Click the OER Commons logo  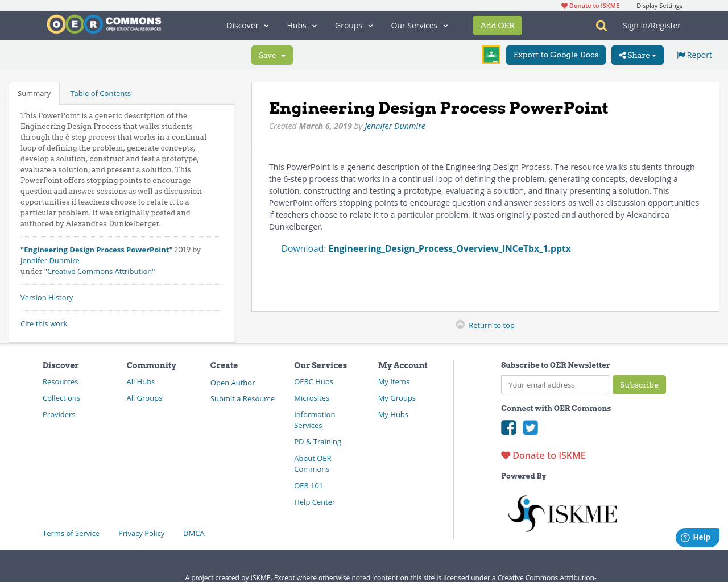pyautogui.click(x=104, y=23)
